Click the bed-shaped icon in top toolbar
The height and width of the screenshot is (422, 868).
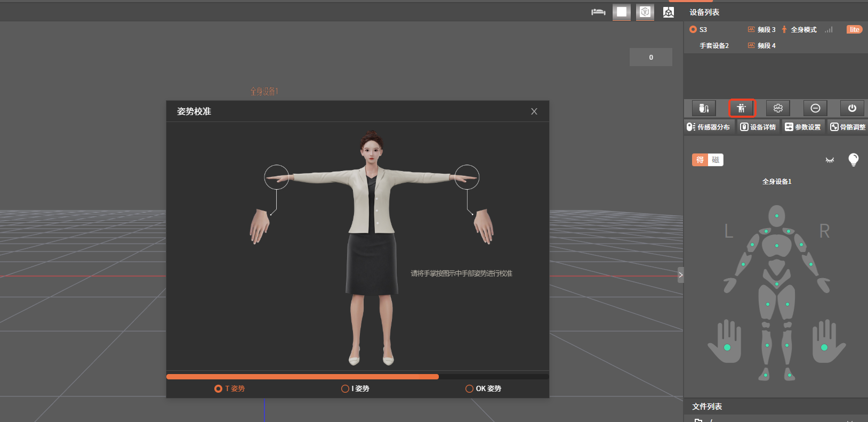click(598, 12)
